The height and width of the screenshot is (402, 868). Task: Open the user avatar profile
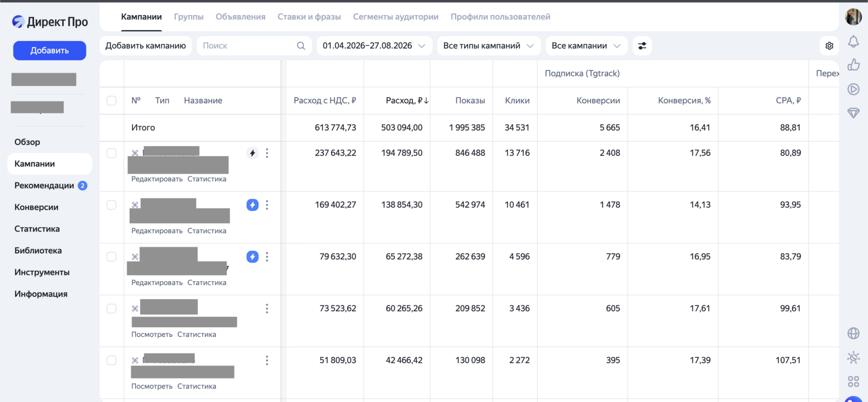pos(854,17)
